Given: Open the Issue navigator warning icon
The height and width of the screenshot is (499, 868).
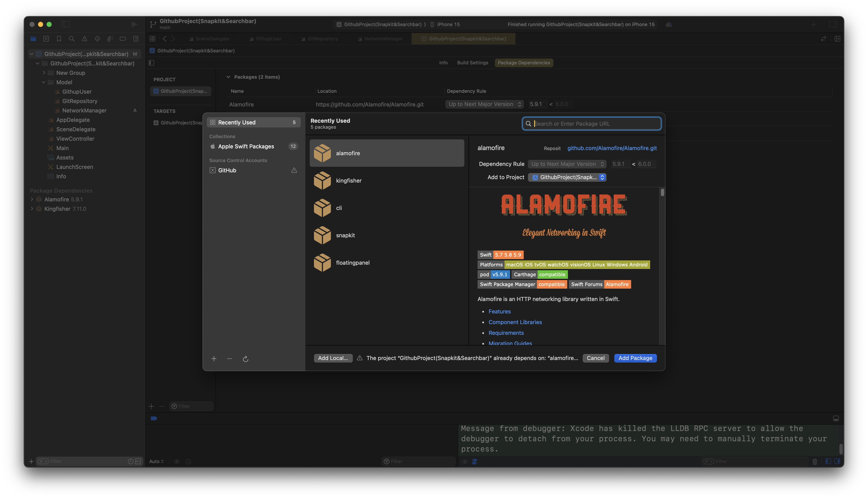Looking at the screenshot, I should click(x=85, y=39).
